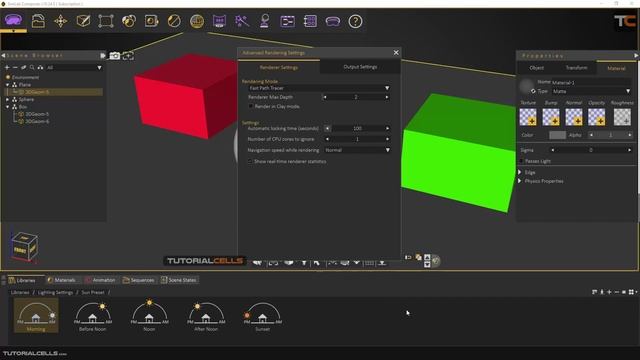Add a Normal map slot
The height and width of the screenshot is (360, 640).
pos(573,117)
